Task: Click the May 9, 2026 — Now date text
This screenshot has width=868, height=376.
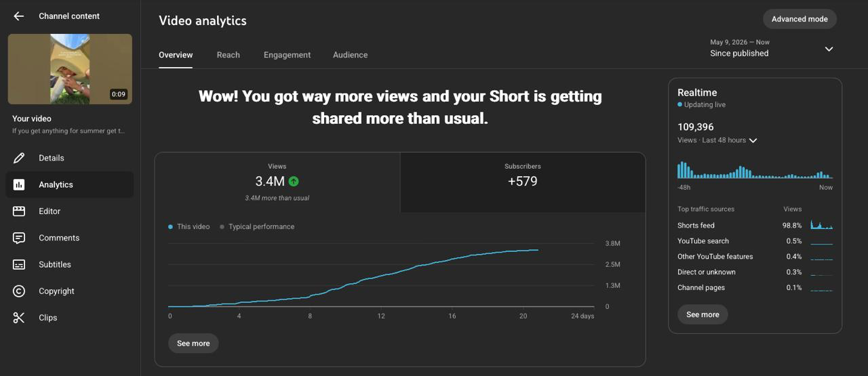Action: (x=740, y=42)
